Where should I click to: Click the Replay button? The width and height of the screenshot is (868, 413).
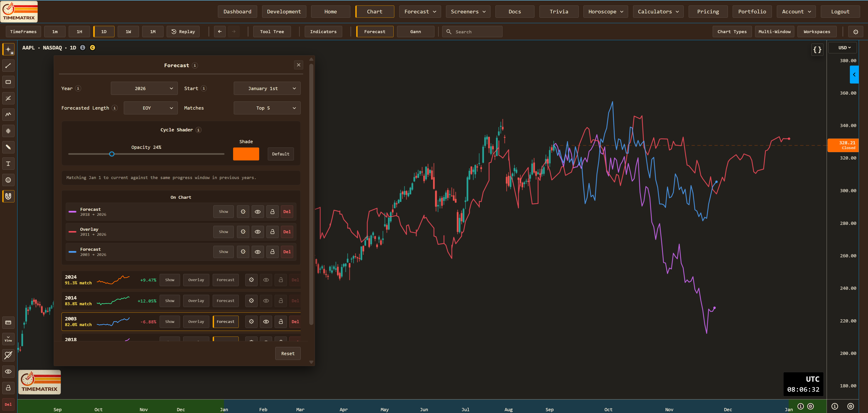(183, 32)
